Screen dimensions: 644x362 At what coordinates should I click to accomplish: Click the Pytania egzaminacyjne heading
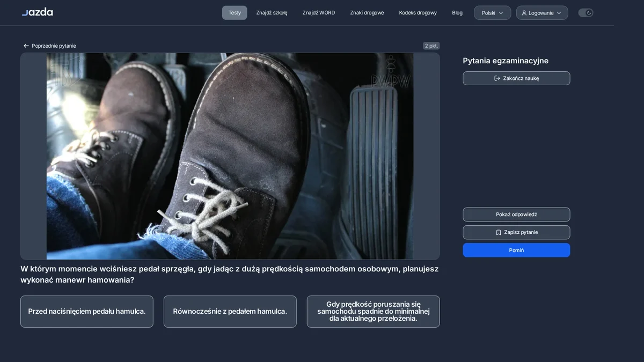click(x=506, y=61)
